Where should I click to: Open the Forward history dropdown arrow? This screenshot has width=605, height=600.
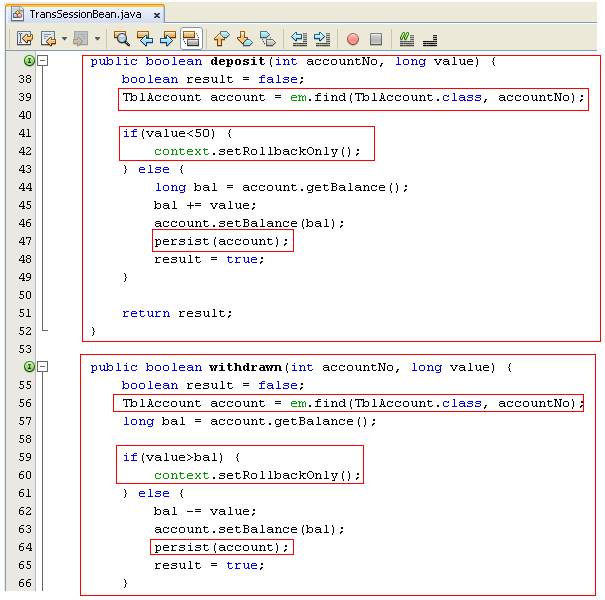point(97,39)
